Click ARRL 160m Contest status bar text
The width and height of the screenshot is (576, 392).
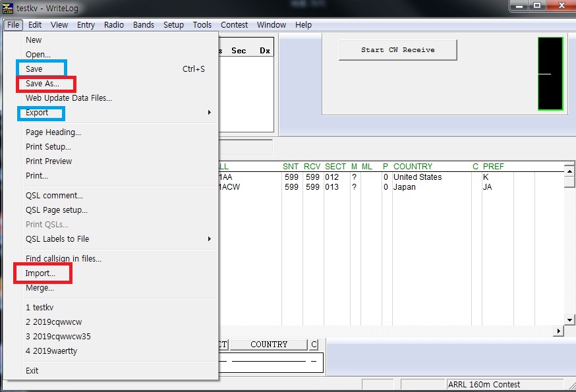coord(484,385)
